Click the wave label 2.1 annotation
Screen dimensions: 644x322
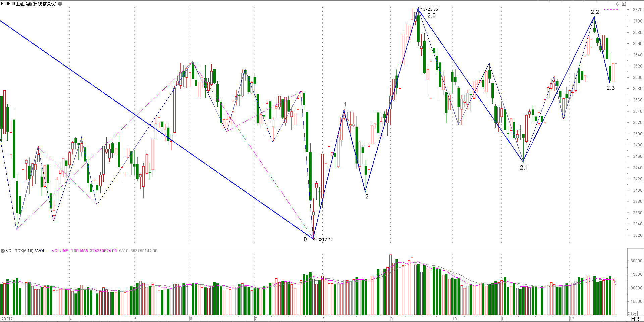[524, 168]
